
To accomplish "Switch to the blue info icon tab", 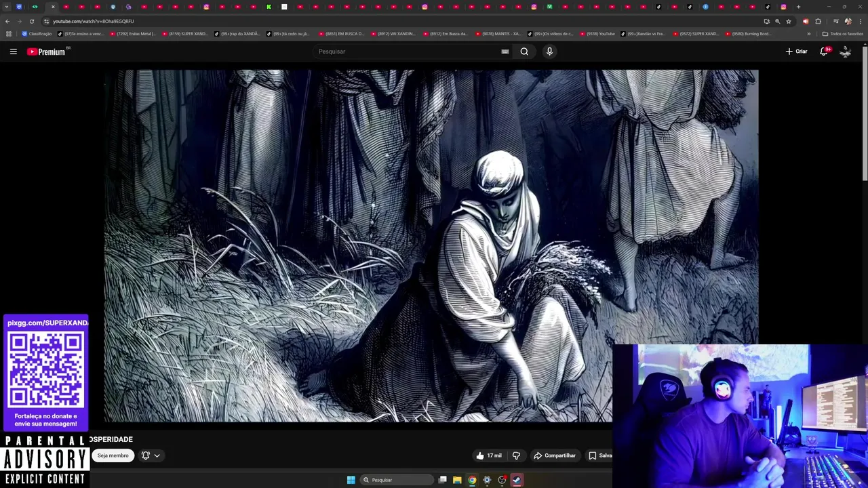I will click(705, 7).
